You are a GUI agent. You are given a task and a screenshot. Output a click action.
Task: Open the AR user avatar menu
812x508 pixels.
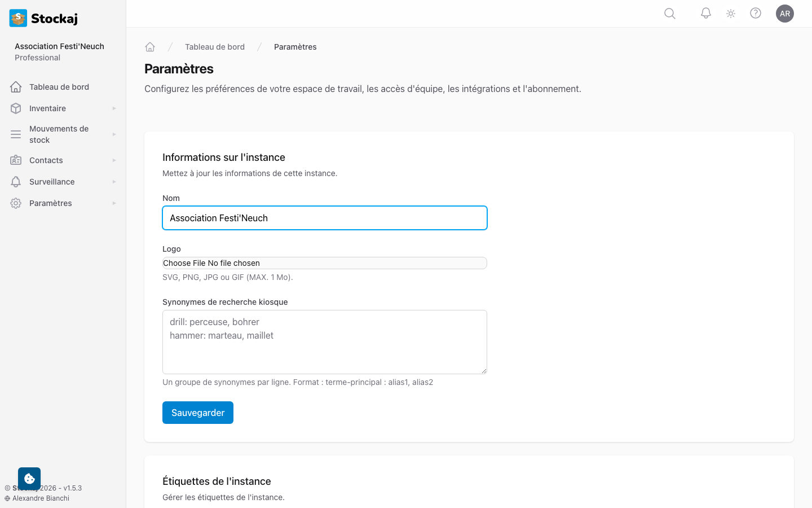[785, 14]
